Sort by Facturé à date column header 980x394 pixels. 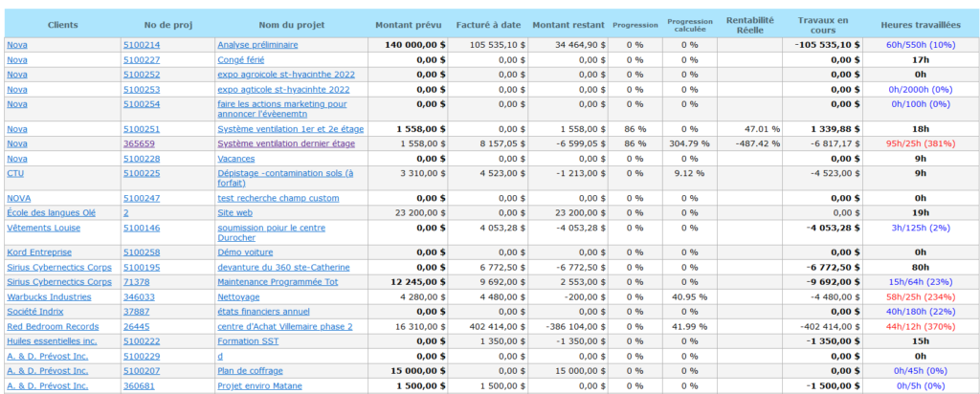(488, 25)
